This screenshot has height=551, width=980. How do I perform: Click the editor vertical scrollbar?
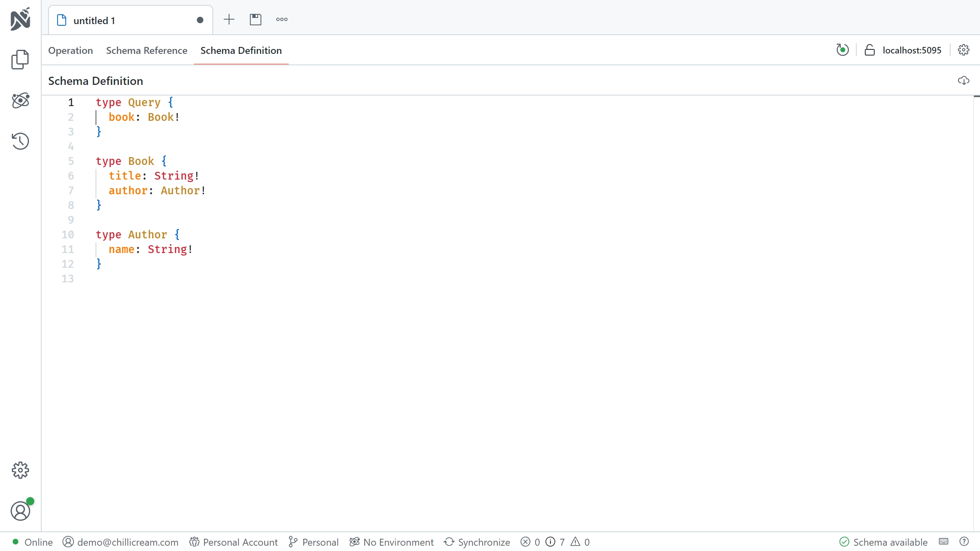[x=977, y=313]
